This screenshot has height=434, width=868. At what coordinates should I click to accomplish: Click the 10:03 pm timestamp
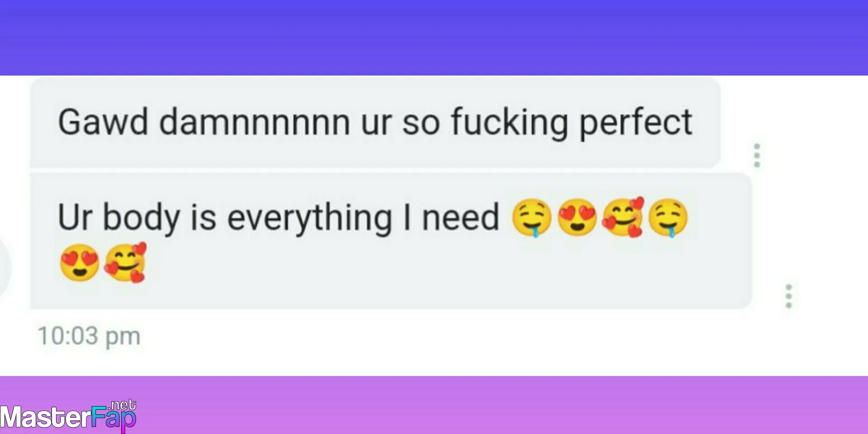[x=89, y=336]
